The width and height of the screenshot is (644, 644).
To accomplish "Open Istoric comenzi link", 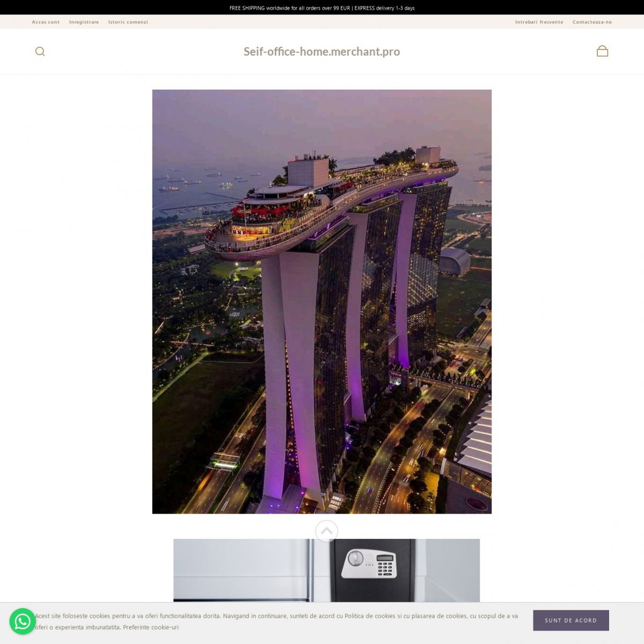I will [x=128, y=22].
